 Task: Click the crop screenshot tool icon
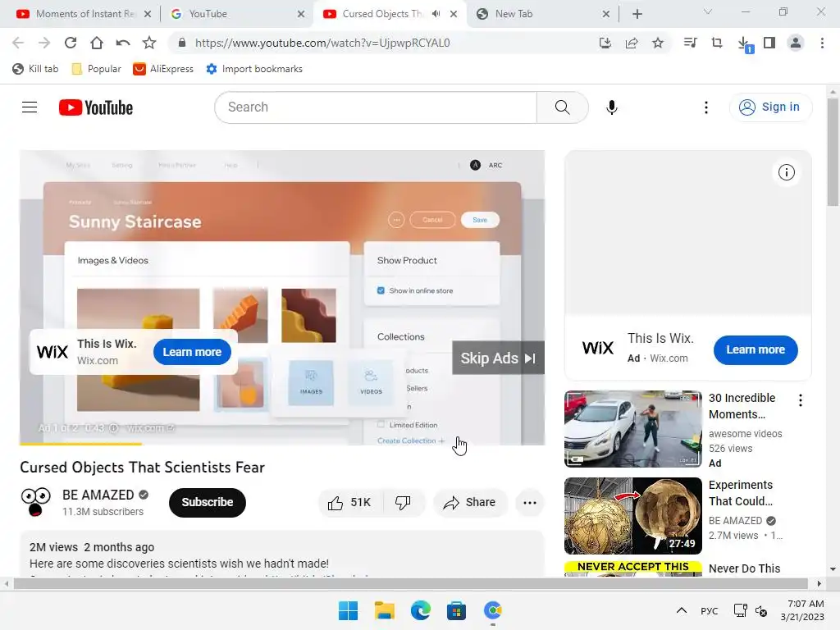point(717,43)
